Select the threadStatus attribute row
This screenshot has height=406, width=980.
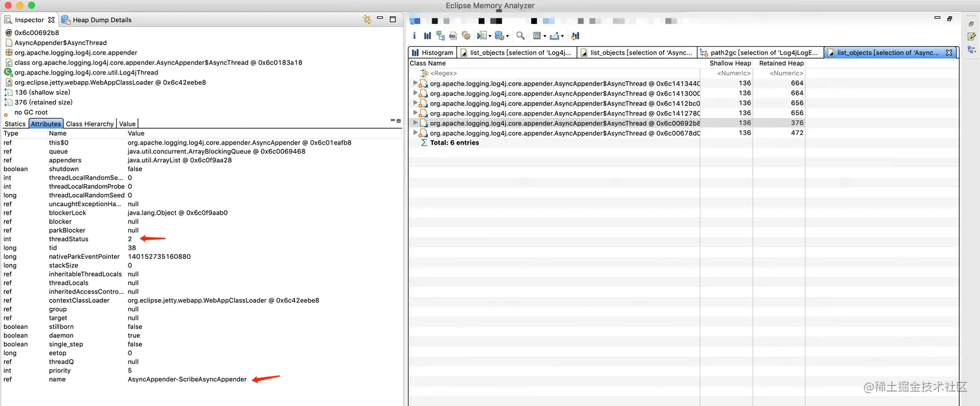click(201, 239)
